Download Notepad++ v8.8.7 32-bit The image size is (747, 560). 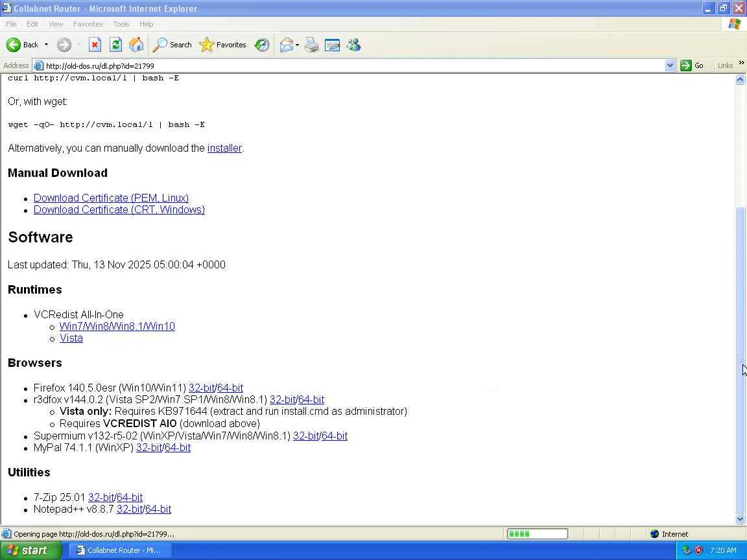tap(130, 509)
